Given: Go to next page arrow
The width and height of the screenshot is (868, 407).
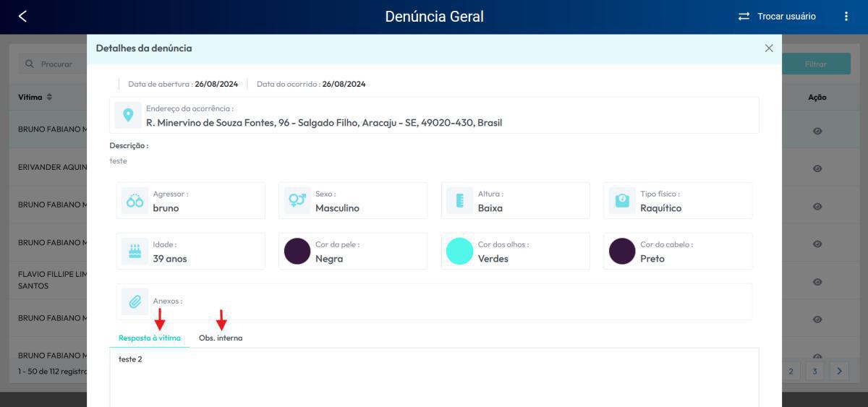Looking at the screenshot, I should [839, 371].
